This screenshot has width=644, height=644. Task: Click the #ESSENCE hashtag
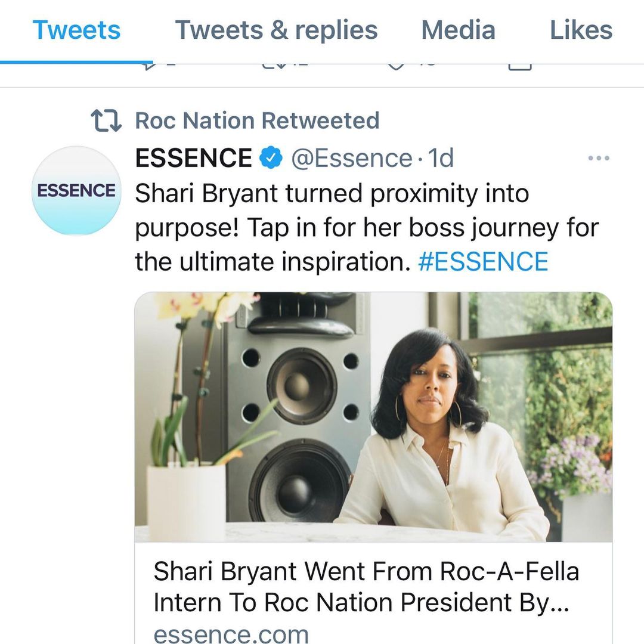coord(483,262)
